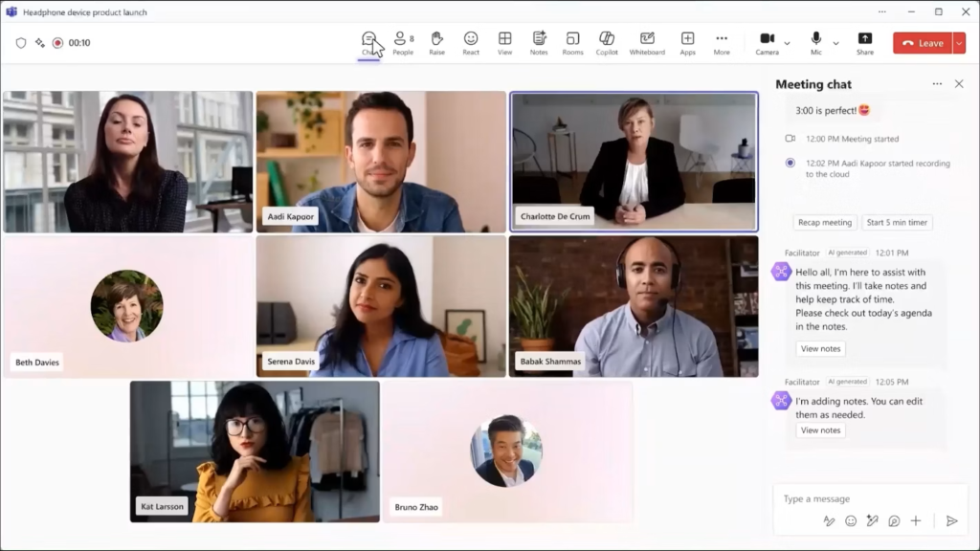Select Kat Larsson's video tile
The height and width of the screenshot is (551, 980).
255,452
